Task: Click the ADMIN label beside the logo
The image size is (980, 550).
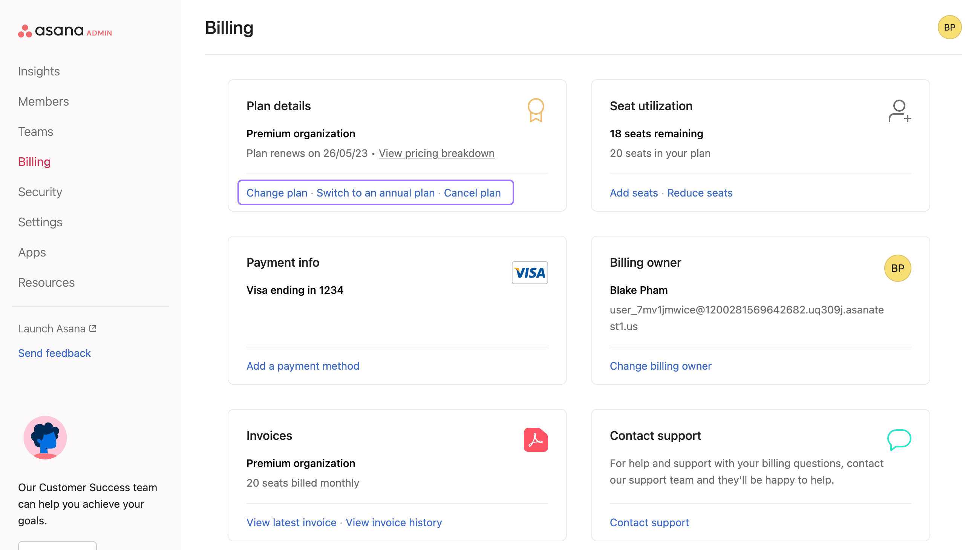Action: (x=99, y=33)
